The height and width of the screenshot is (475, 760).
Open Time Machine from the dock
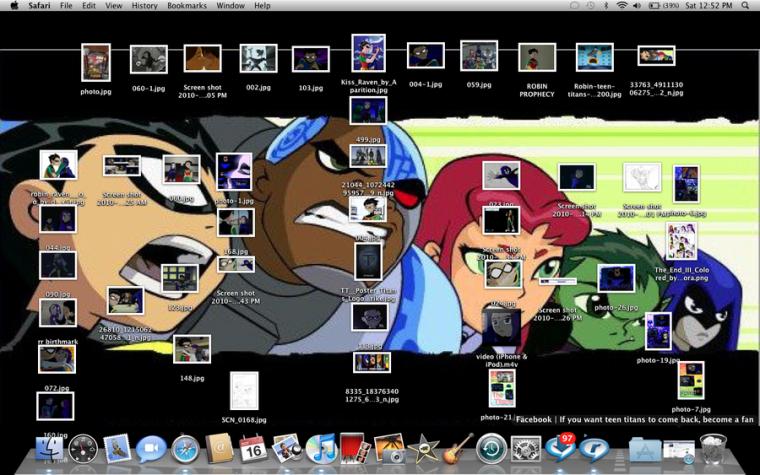[x=491, y=449]
